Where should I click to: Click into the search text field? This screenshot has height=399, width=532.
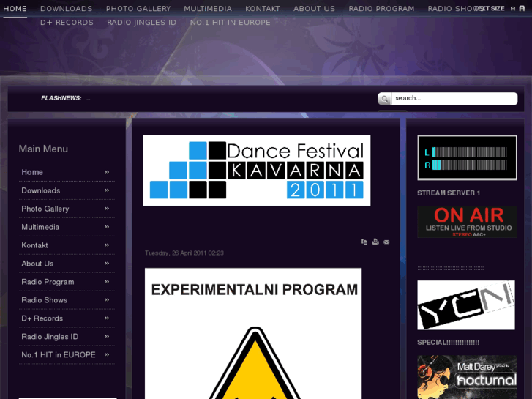coord(454,99)
